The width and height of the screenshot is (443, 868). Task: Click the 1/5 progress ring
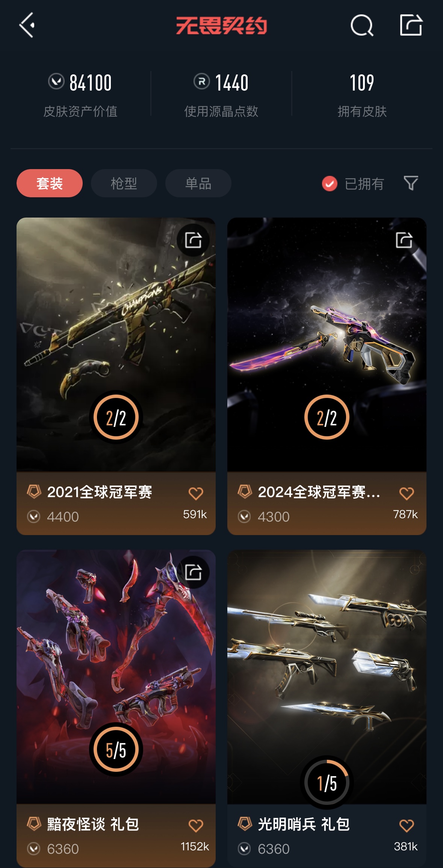point(327,783)
